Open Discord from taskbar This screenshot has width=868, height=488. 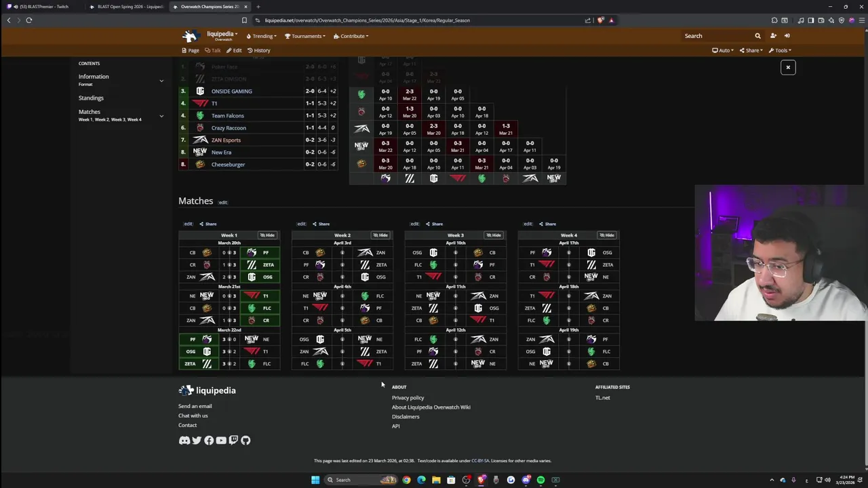526,480
